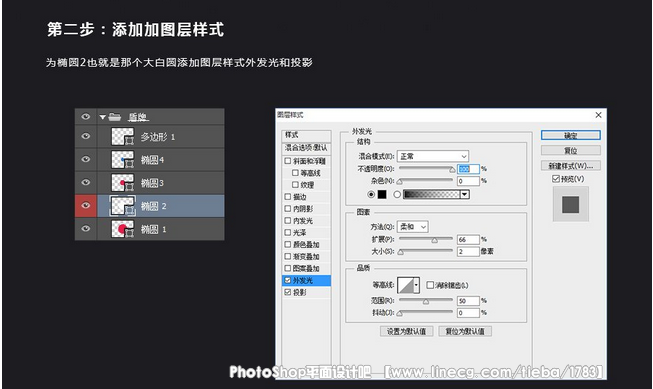This screenshot has height=389, width=653.
Task: Click the 椭圆4 layer name
Action: point(152,160)
